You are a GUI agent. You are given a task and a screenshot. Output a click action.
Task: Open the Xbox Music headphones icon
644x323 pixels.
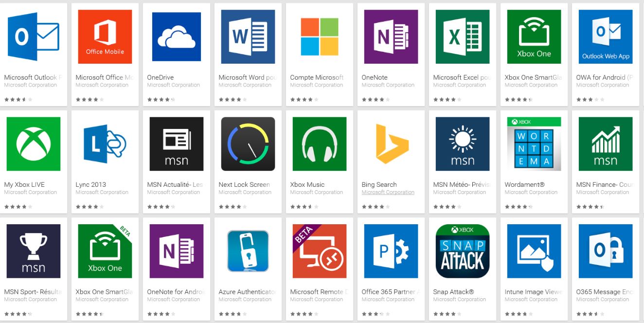click(x=320, y=144)
